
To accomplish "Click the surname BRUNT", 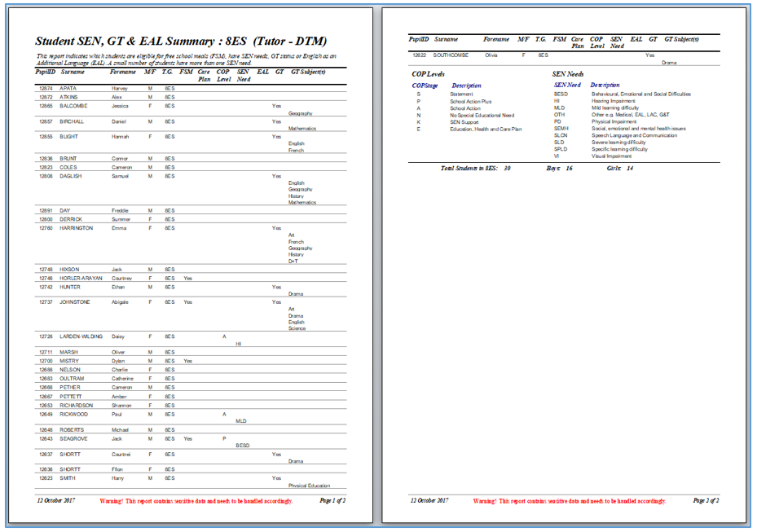I will pyautogui.click(x=68, y=159).
